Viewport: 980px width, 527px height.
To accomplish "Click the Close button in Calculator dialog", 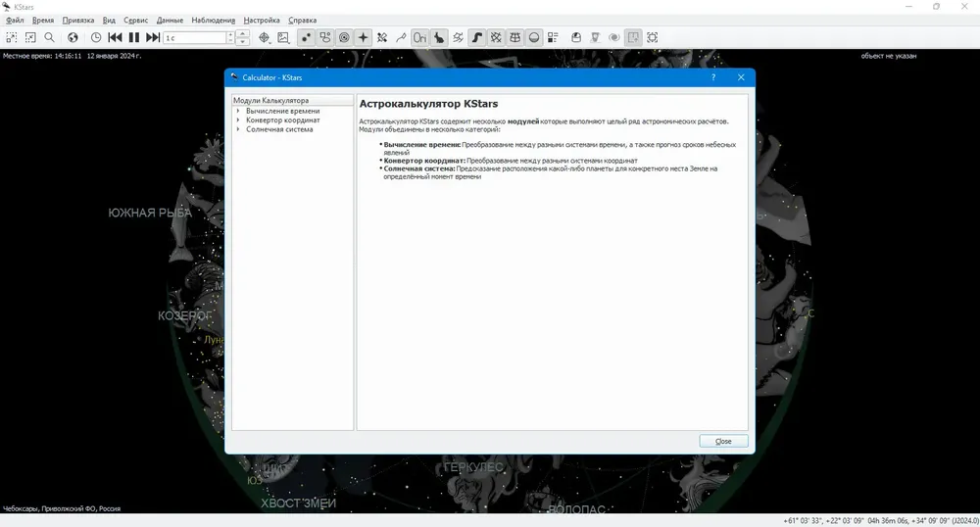I will tap(723, 441).
